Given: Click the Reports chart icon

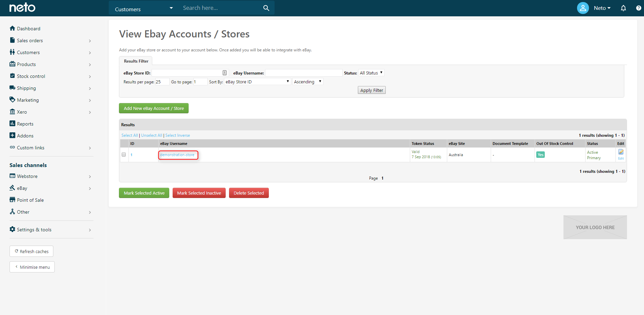Looking at the screenshot, I should (13, 123).
